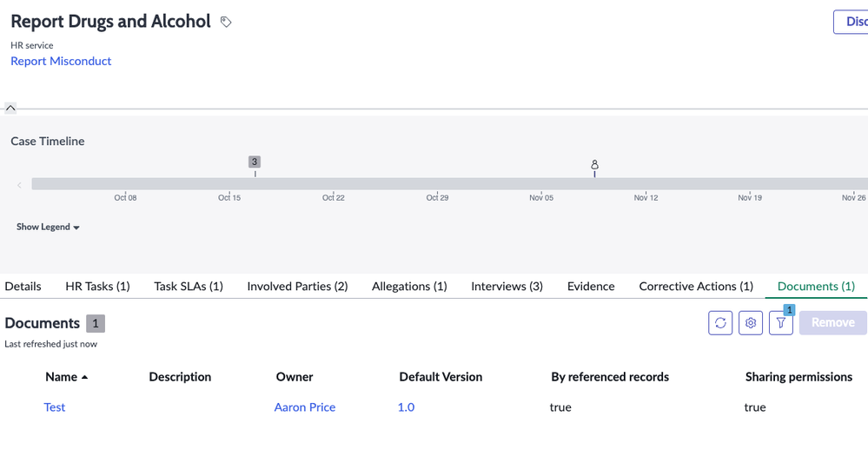Click the Remove button

(832, 322)
